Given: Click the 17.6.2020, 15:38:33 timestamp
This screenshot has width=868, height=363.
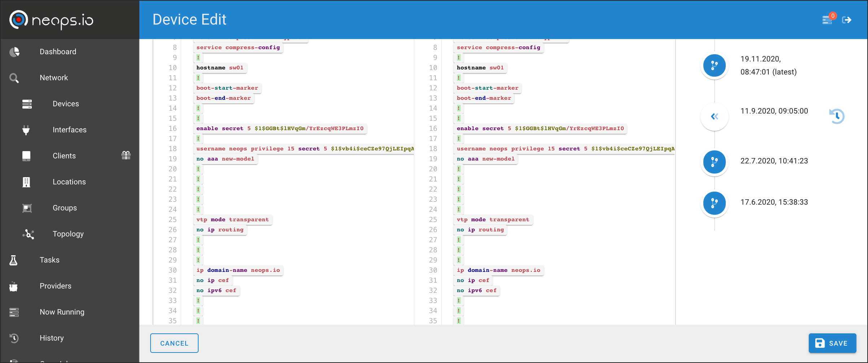Looking at the screenshot, I should 774,202.
